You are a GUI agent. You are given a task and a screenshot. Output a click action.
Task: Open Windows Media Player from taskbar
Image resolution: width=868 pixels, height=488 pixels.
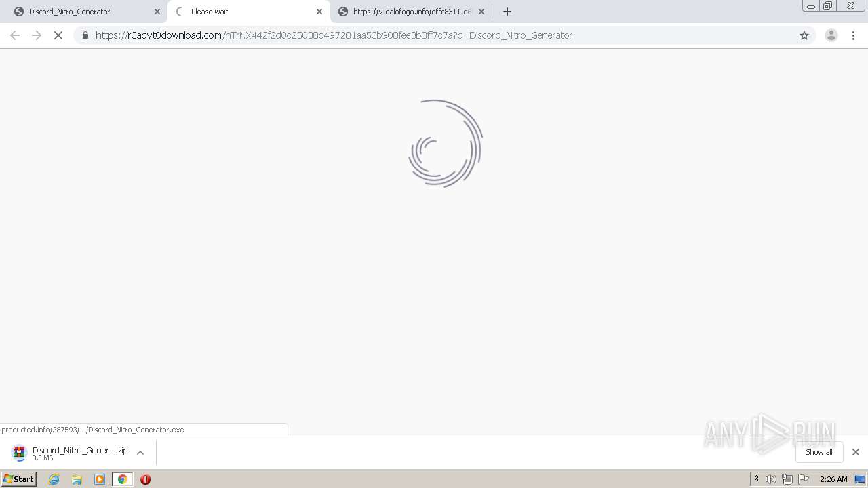pos(100,479)
